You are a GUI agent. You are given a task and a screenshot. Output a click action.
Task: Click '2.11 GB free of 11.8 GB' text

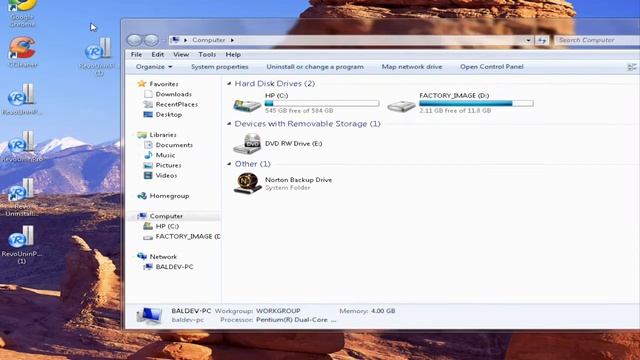tap(455, 111)
